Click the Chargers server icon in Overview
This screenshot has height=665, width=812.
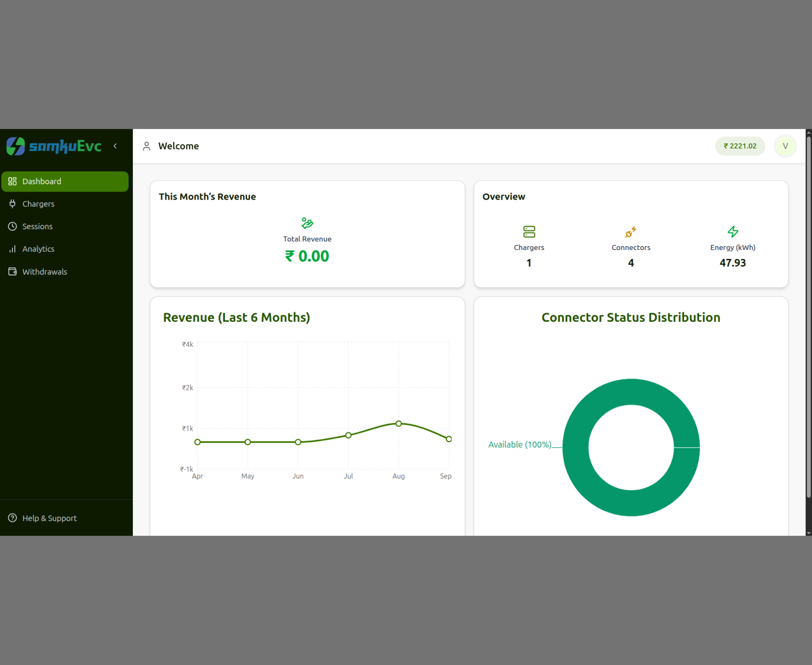[x=529, y=232]
